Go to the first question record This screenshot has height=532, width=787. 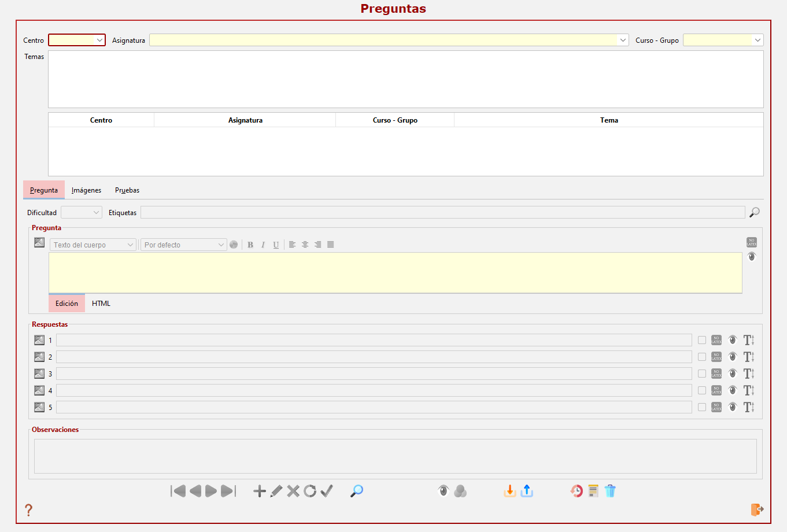point(178,491)
